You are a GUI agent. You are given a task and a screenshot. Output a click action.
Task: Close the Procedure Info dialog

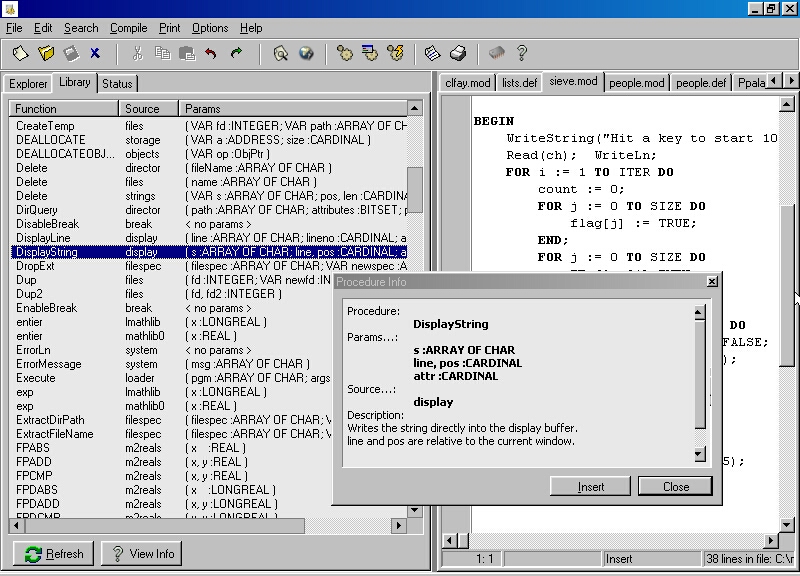(675, 486)
